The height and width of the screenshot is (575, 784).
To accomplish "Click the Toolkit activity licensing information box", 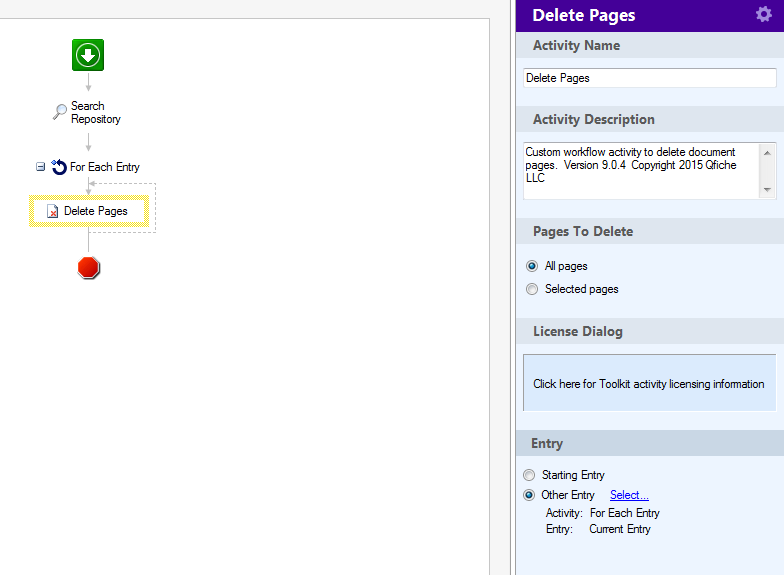I will (650, 383).
